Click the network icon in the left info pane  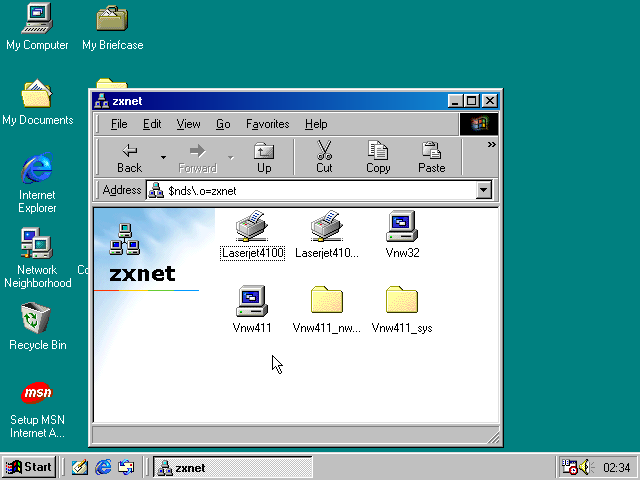coord(124,239)
